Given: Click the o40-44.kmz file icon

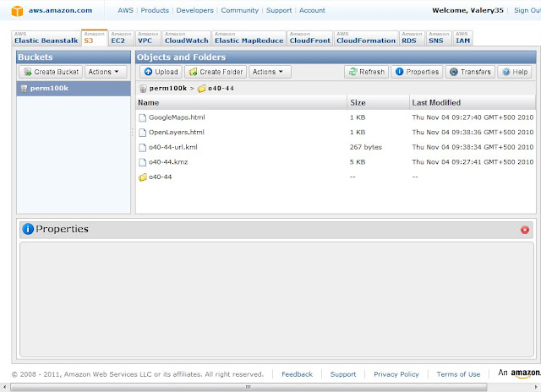Looking at the screenshot, I should click(x=143, y=162).
